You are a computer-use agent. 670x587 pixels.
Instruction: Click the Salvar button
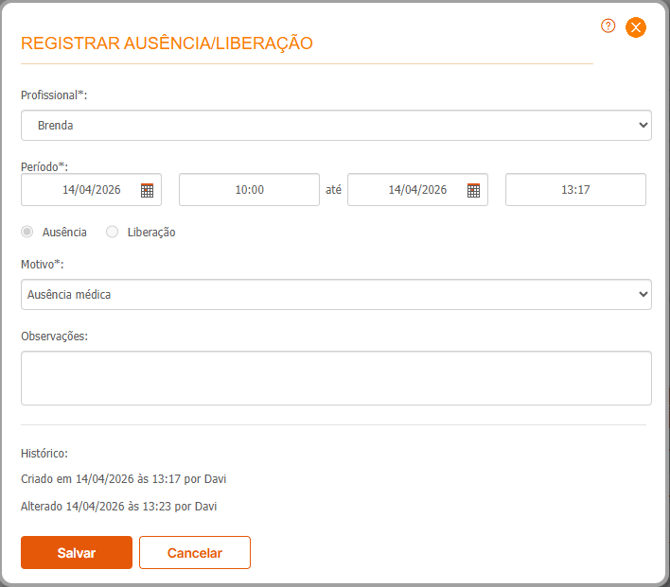[x=76, y=552]
